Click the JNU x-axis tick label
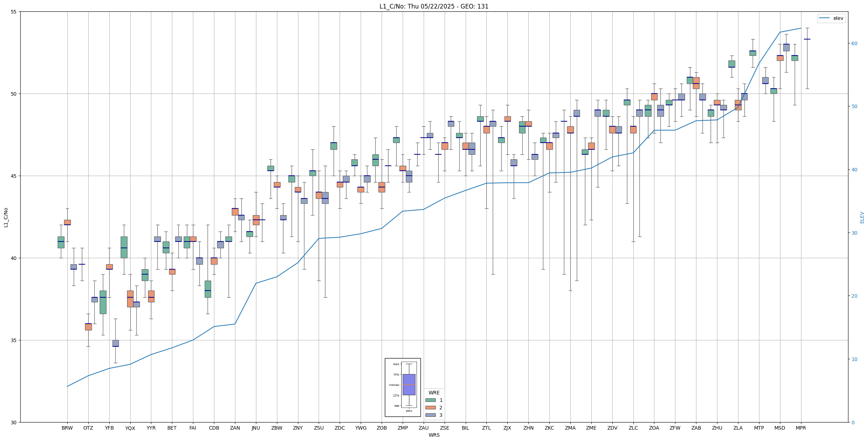 click(256, 428)
